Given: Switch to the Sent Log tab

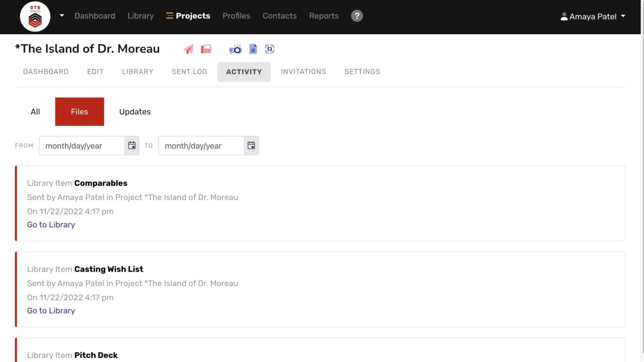Looking at the screenshot, I should (x=189, y=71).
